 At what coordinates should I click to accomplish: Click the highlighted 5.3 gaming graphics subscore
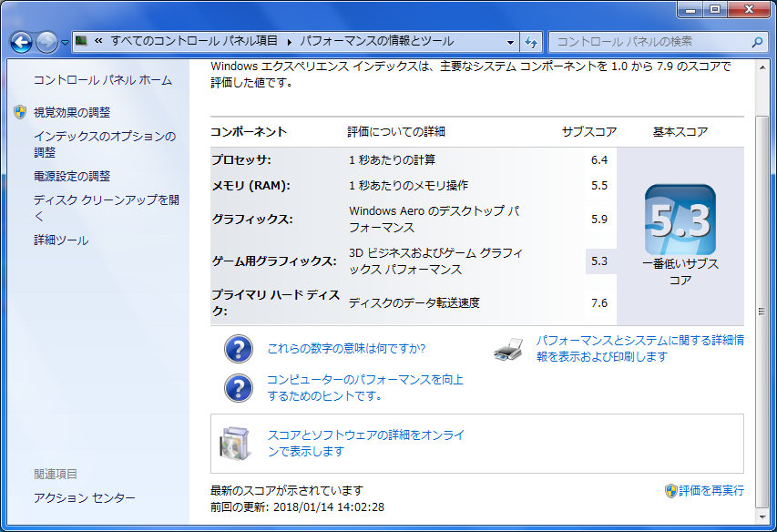[599, 261]
